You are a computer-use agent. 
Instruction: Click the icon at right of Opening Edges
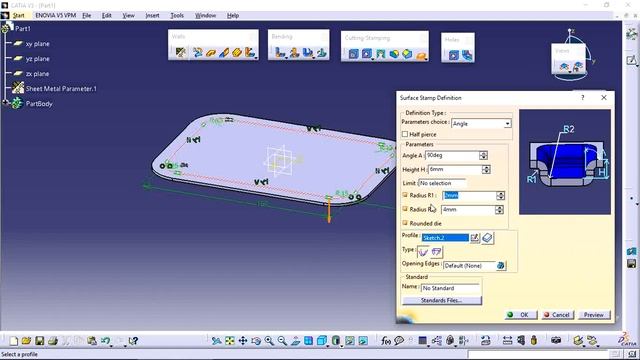tap(500, 266)
